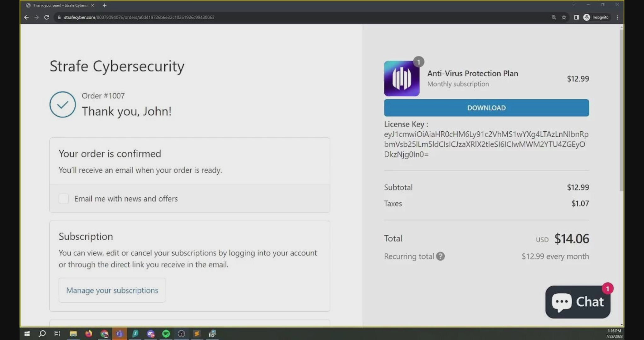This screenshot has height=340, width=644.
Task: Click Manage your subscriptions link
Action: (112, 290)
